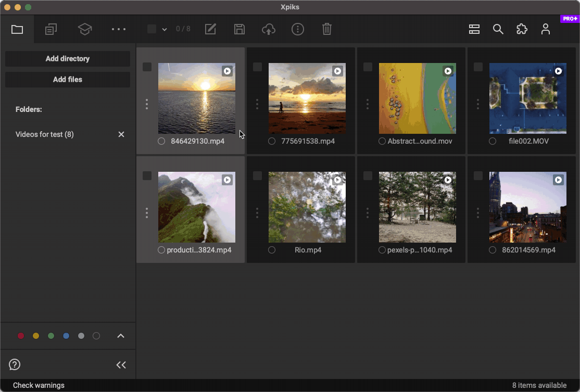Open the edit metadata pencil icon
This screenshot has width=580, height=392.
click(x=210, y=29)
